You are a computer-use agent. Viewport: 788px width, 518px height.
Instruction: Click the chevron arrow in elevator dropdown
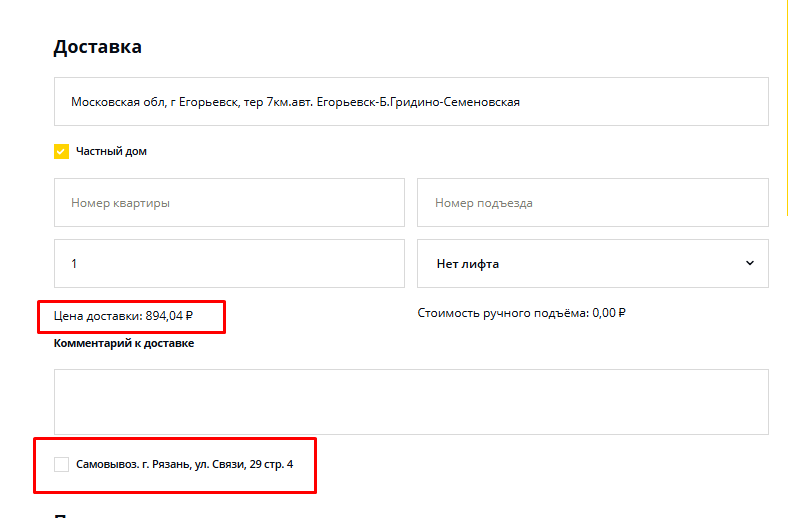click(x=749, y=263)
